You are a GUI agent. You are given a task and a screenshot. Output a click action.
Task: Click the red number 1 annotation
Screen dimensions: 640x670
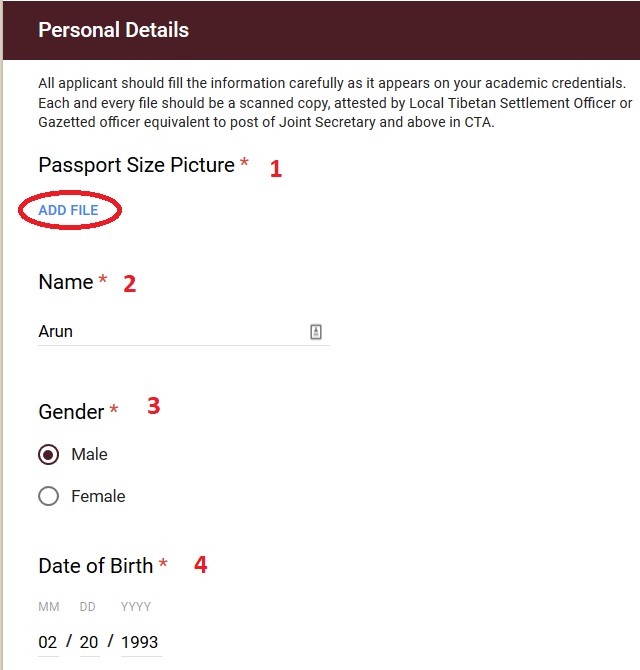(x=276, y=169)
